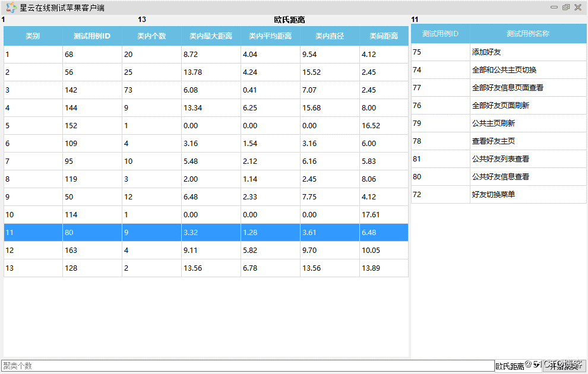Viewport: 588px width, 374px height.
Task: Click the 类内直径 column header
Action: 330,36
